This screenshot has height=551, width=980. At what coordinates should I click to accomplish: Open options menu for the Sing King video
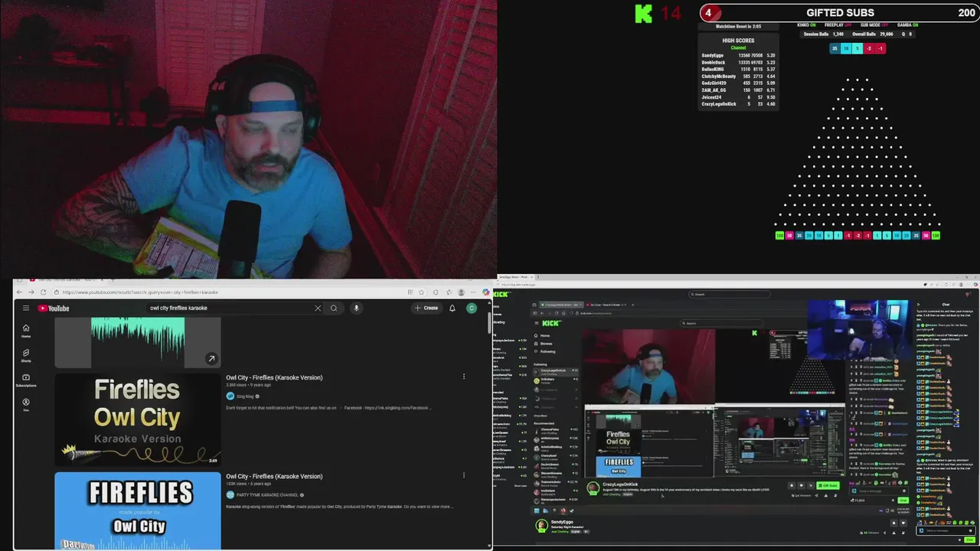coord(463,377)
